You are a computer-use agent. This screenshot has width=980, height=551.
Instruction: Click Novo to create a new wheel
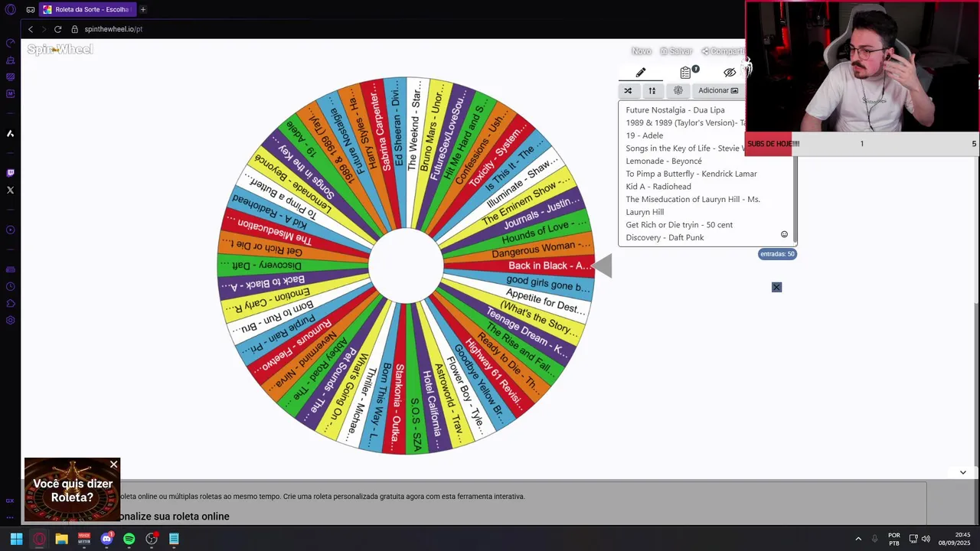pos(642,51)
